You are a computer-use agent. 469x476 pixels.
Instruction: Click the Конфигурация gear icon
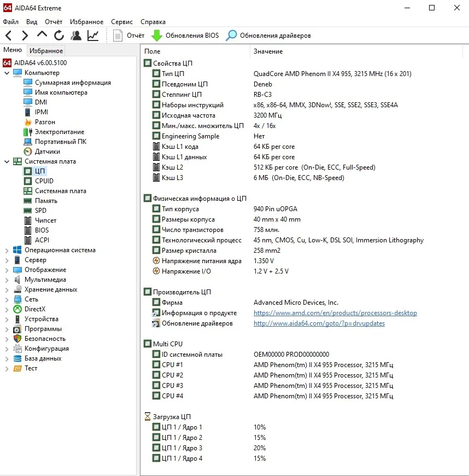(x=17, y=349)
